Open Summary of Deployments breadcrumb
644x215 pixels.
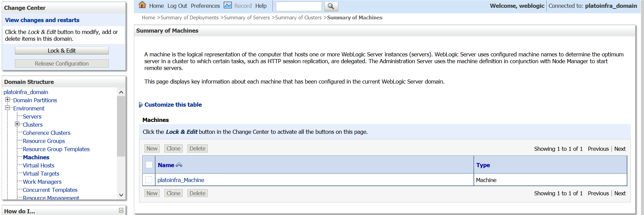coord(189,18)
